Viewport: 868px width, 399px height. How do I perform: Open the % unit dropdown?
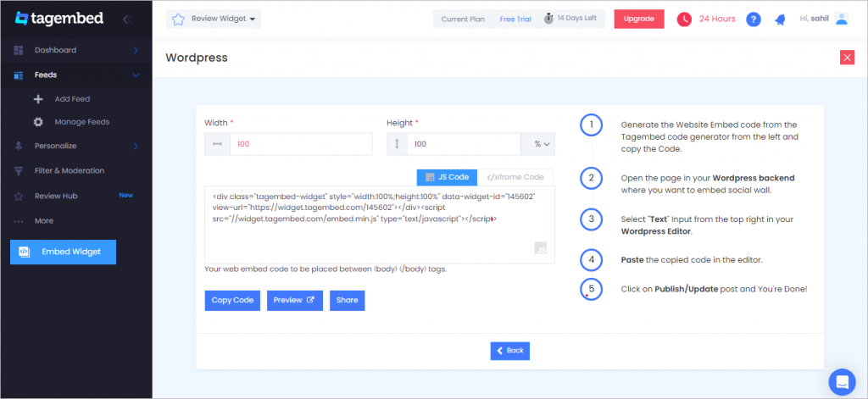[537, 144]
